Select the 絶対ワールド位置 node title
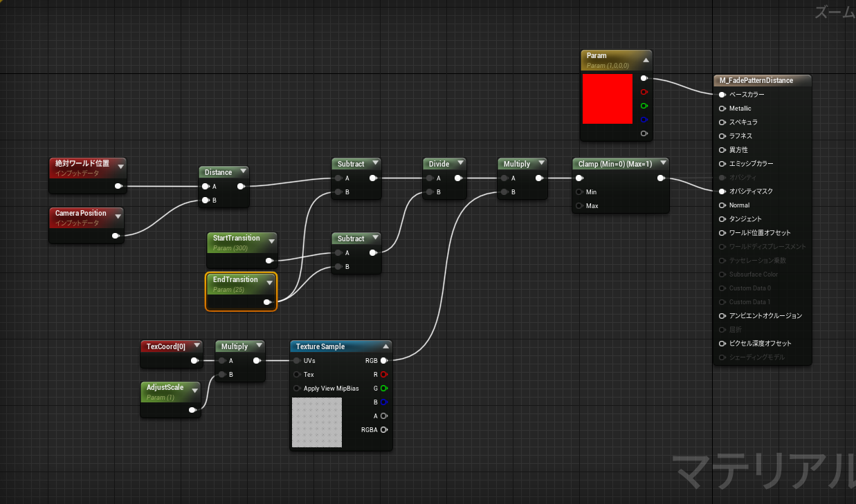The width and height of the screenshot is (856, 504). 82,163
